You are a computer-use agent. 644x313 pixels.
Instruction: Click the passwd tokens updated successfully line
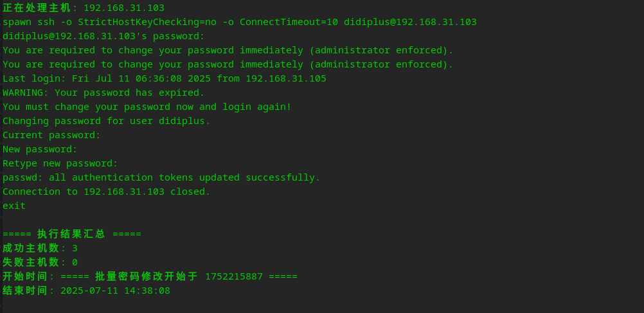(161, 177)
